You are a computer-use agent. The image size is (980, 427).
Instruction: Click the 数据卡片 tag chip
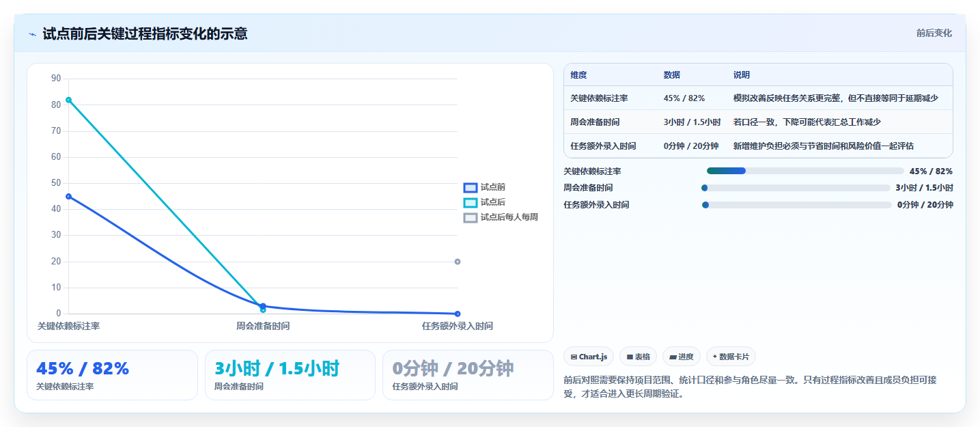click(731, 357)
